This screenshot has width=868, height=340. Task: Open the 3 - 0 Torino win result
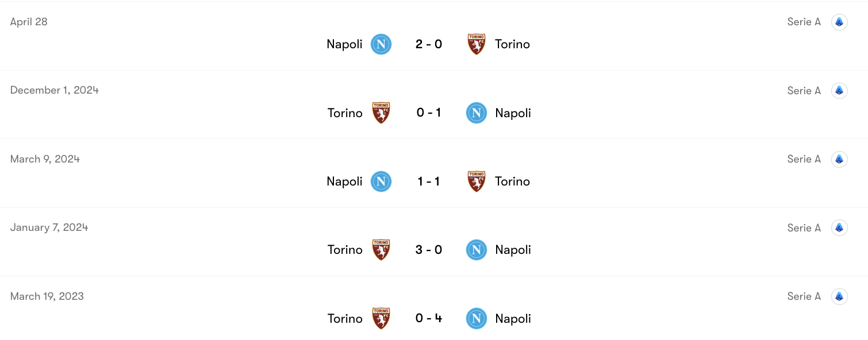[429, 250]
